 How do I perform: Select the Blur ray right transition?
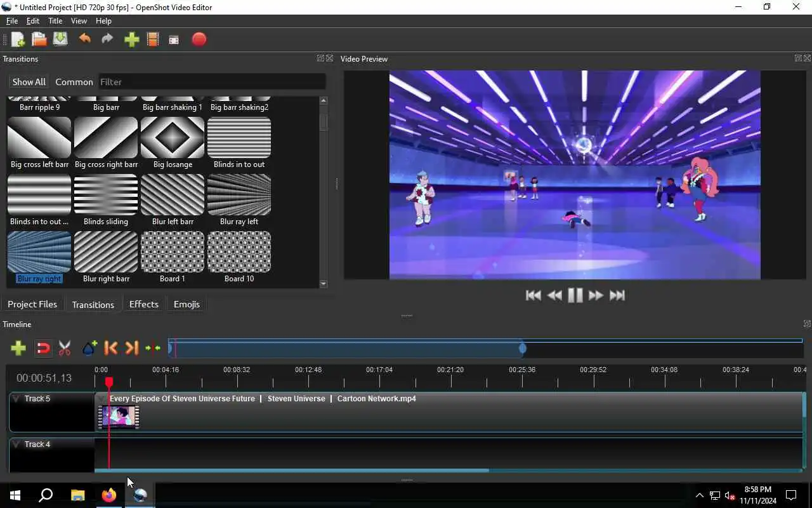[39, 257]
